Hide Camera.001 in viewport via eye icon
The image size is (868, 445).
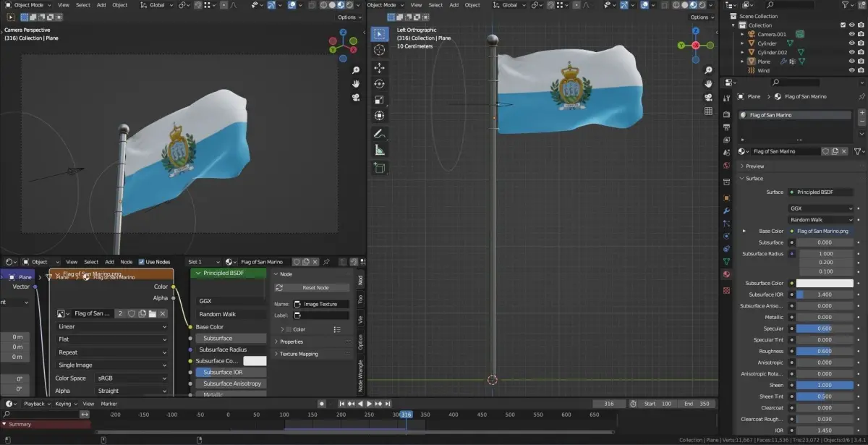point(851,34)
